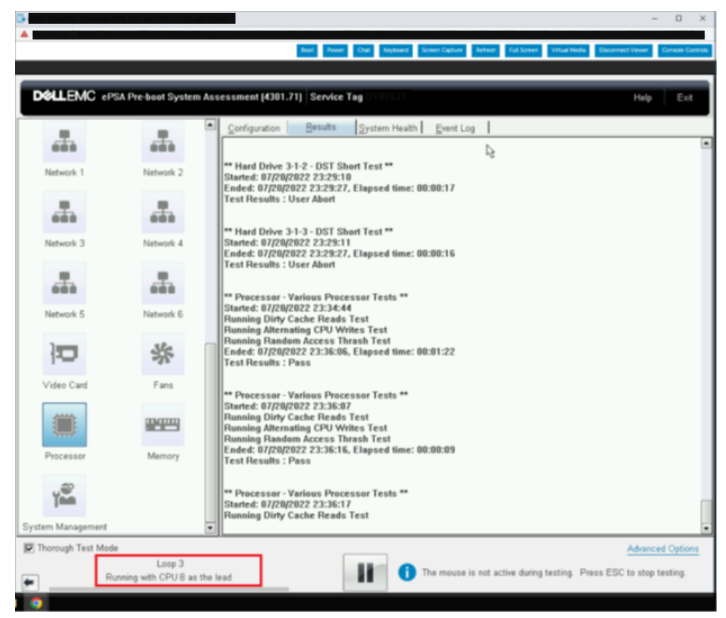The image size is (726, 618).
Task: Open Chrome from the taskbar
Action: (x=37, y=603)
